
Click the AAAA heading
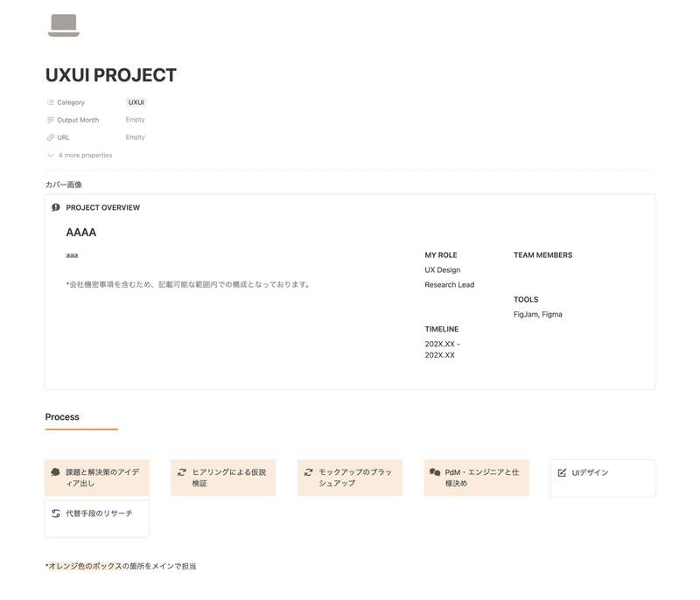click(81, 233)
